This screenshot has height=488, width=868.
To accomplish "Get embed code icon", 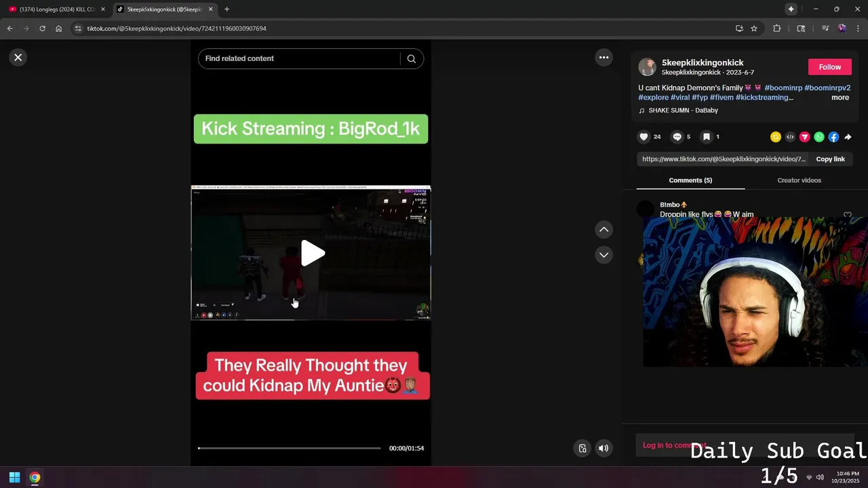I will tap(790, 137).
